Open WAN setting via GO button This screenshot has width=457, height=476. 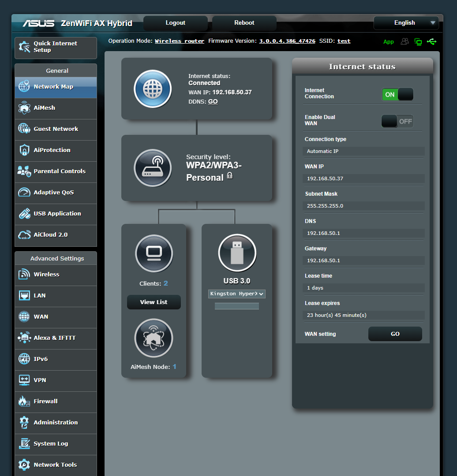395,334
